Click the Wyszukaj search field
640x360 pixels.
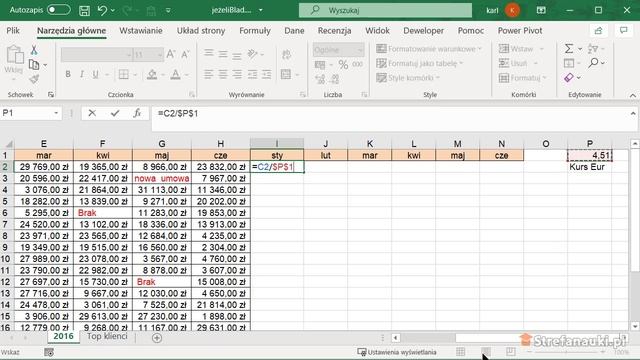click(385, 10)
